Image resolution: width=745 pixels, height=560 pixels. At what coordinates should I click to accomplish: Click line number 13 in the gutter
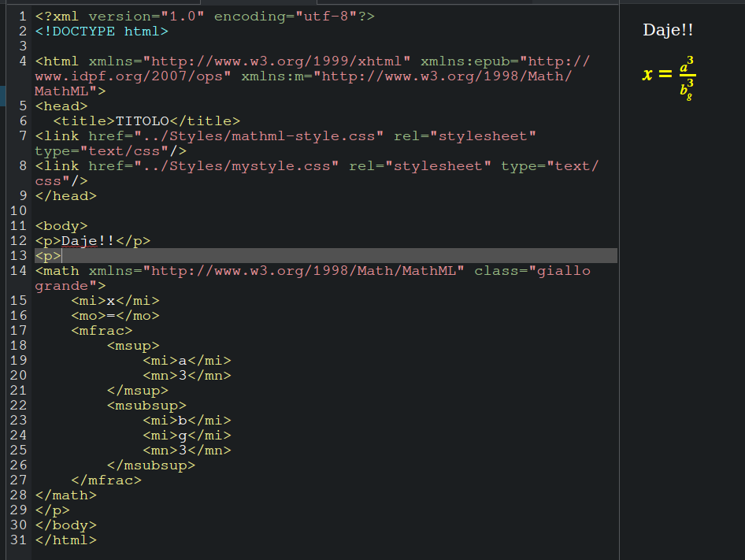pyautogui.click(x=19, y=256)
